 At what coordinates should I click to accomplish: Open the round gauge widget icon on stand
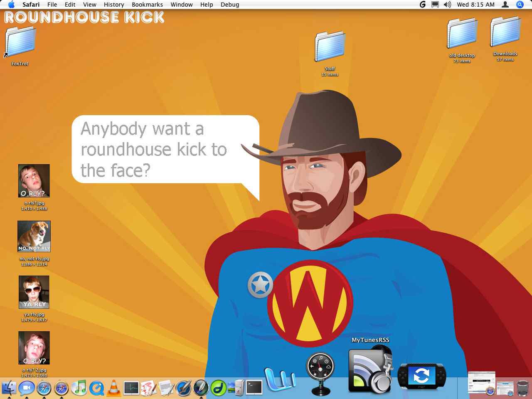[320, 374]
